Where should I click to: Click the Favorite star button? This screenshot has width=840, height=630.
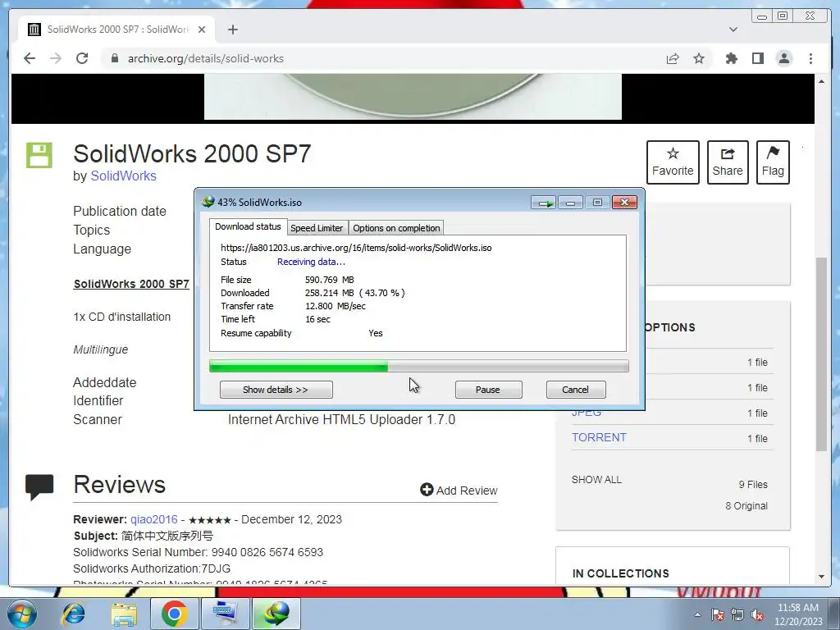coord(673,162)
